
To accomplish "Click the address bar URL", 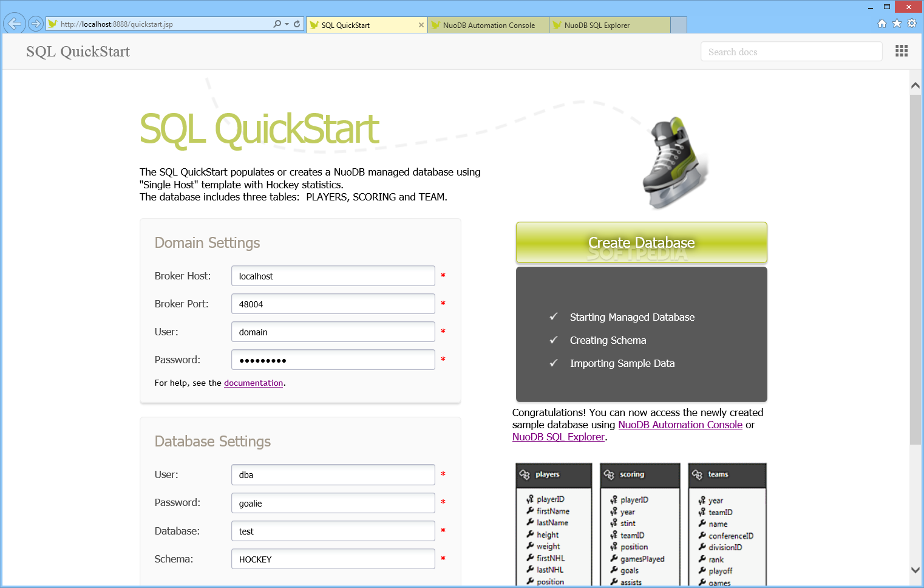I will coord(117,24).
